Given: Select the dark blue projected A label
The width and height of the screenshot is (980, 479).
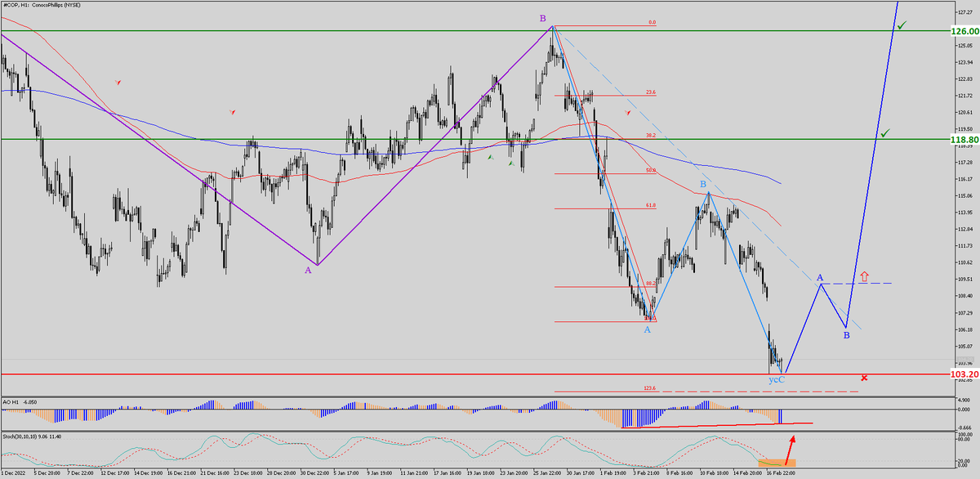Looking at the screenshot, I should coord(819,277).
